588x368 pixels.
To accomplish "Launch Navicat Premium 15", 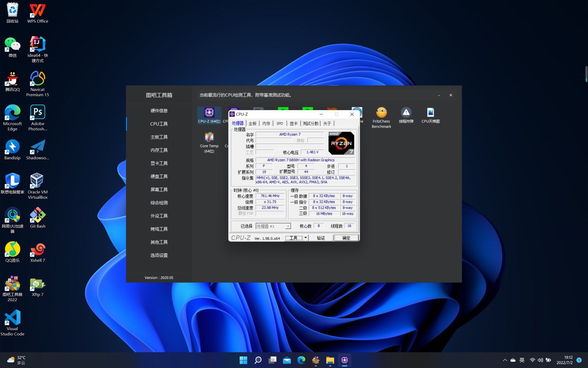I will pyautogui.click(x=38, y=84).
